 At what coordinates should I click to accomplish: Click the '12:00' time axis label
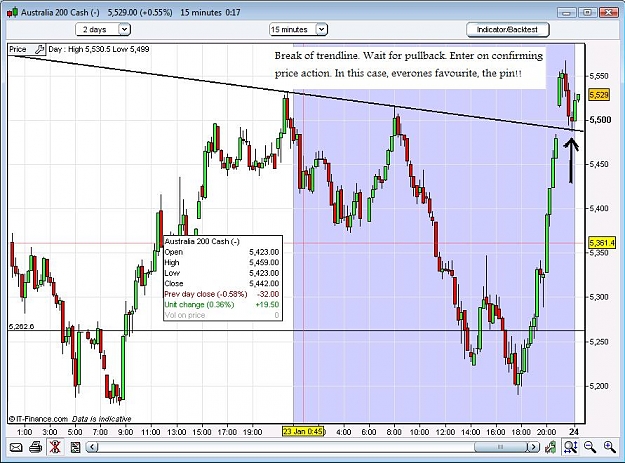point(445,432)
